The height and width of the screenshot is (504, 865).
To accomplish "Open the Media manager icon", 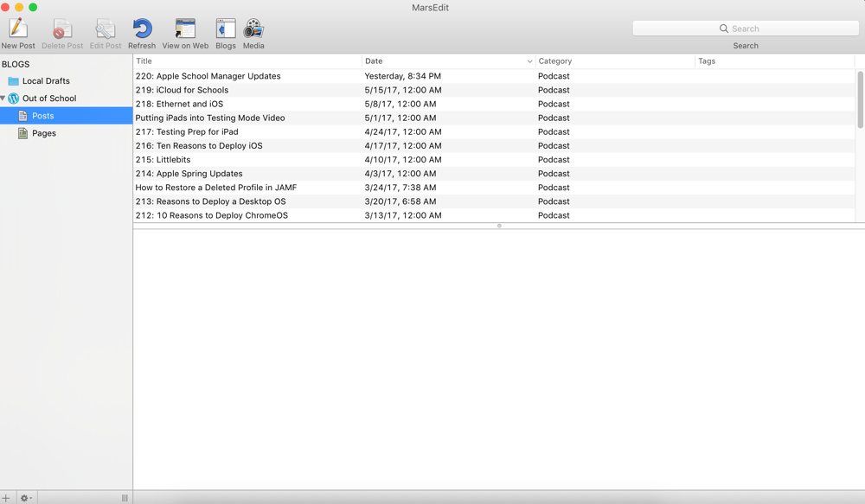I will pyautogui.click(x=253, y=29).
